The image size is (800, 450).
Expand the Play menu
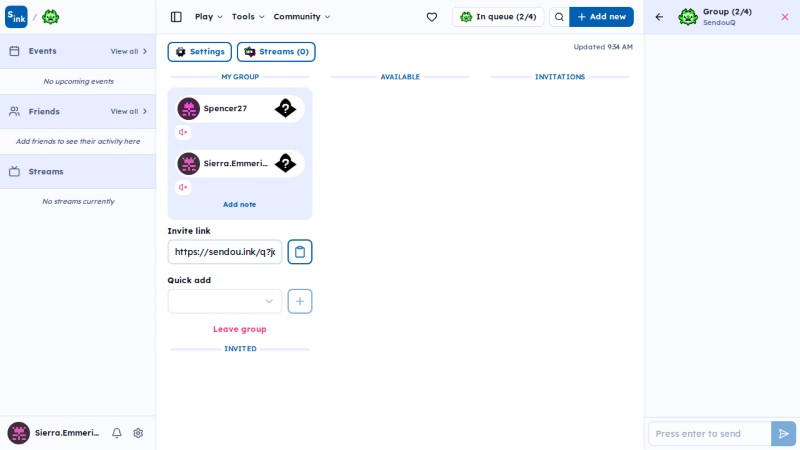209,17
